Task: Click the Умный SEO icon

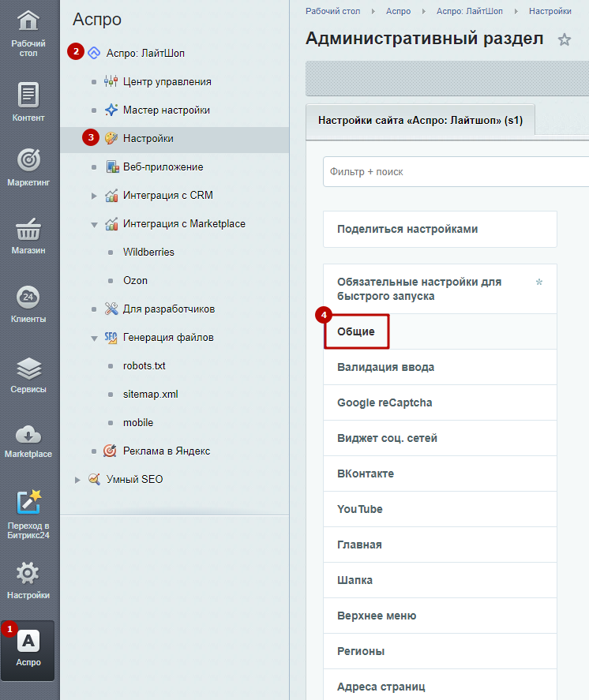Action: pos(94,480)
